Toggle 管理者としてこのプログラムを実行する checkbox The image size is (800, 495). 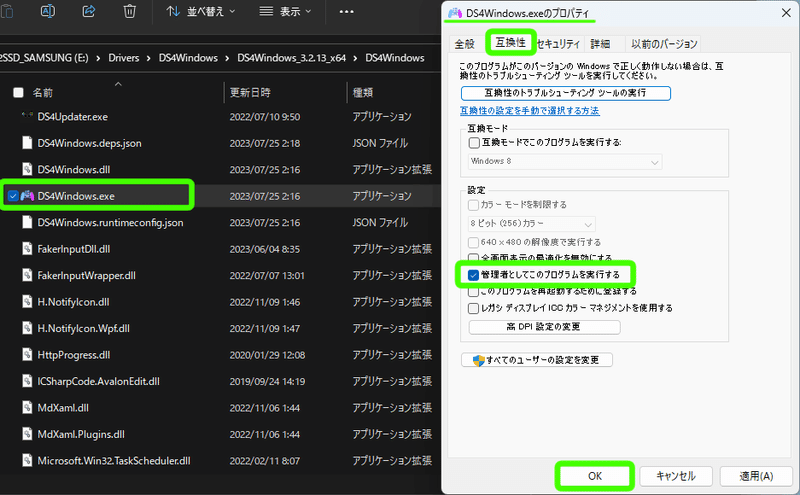pos(473,275)
